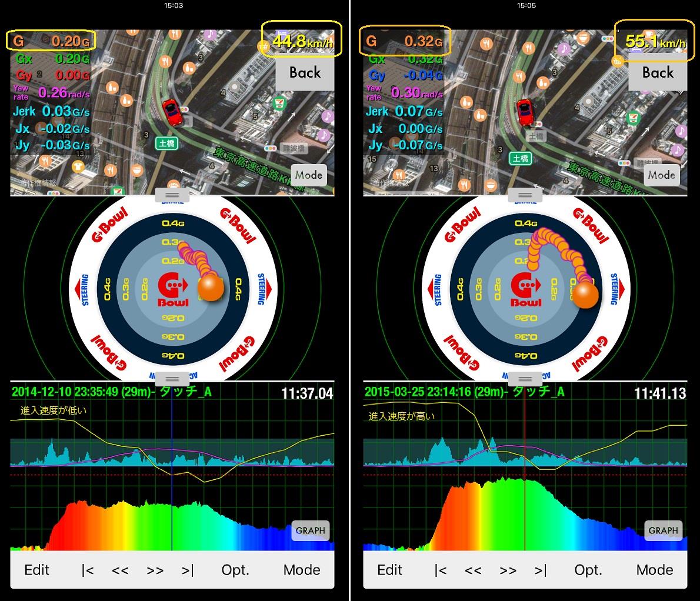Open Opt. in the 15:03 screen toolbar
Screen dimensions: 700x601
[x=235, y=570]
